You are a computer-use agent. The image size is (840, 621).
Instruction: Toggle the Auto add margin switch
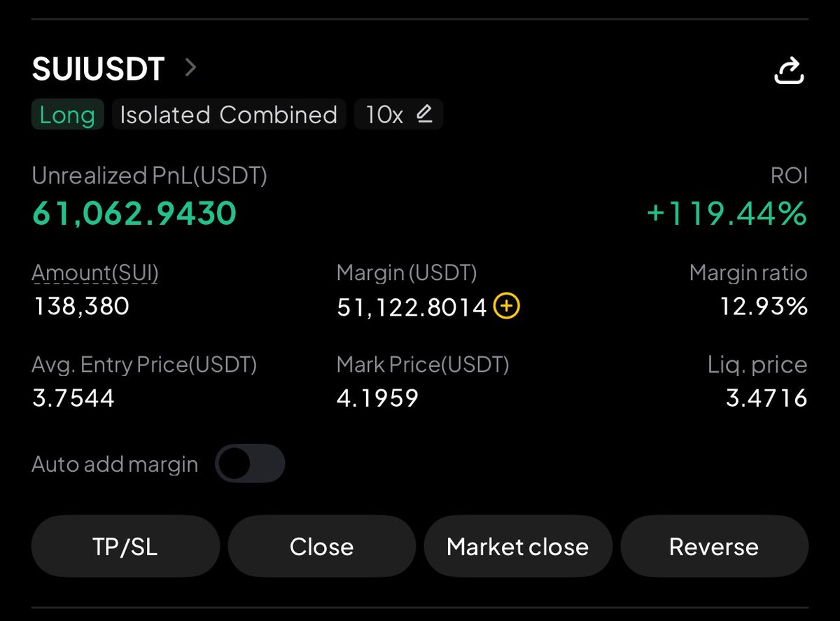[x=250, y=463]
